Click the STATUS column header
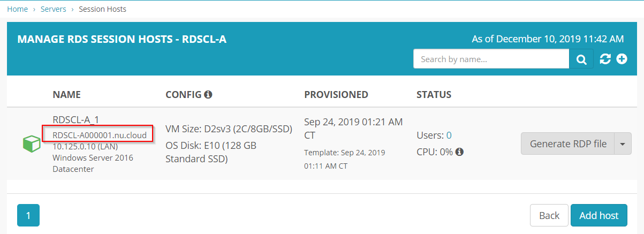This screenshot has width=644, height=234. (434, 95)
